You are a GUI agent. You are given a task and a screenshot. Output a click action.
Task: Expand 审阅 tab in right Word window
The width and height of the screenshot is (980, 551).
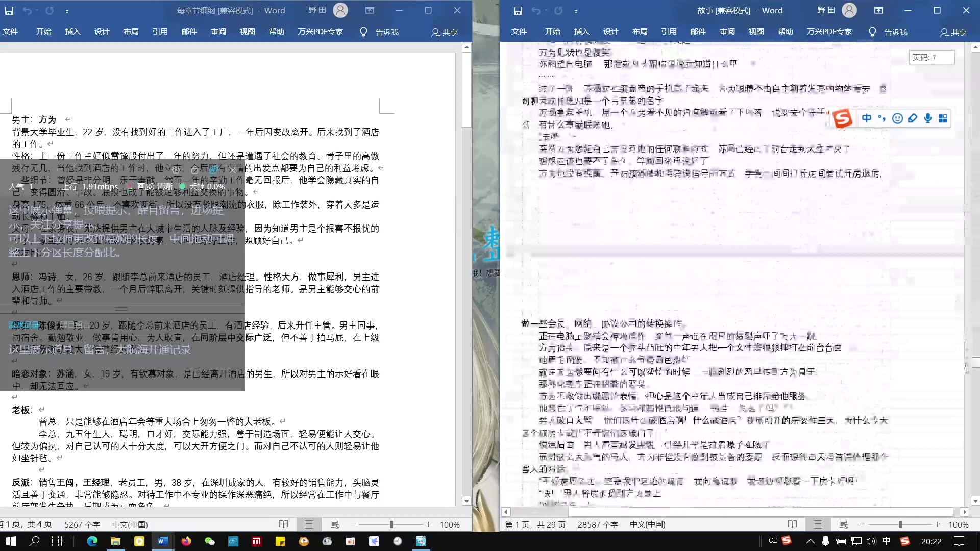726,32
